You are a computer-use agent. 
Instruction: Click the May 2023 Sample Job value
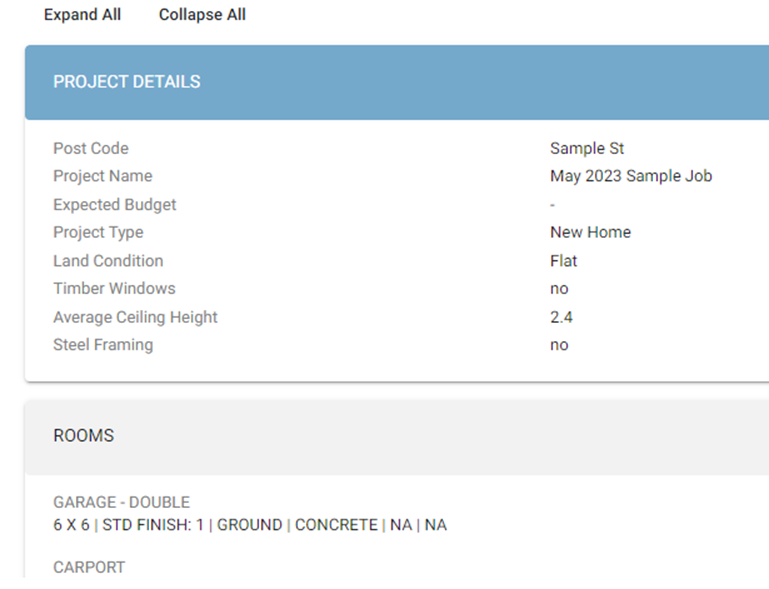631,177
